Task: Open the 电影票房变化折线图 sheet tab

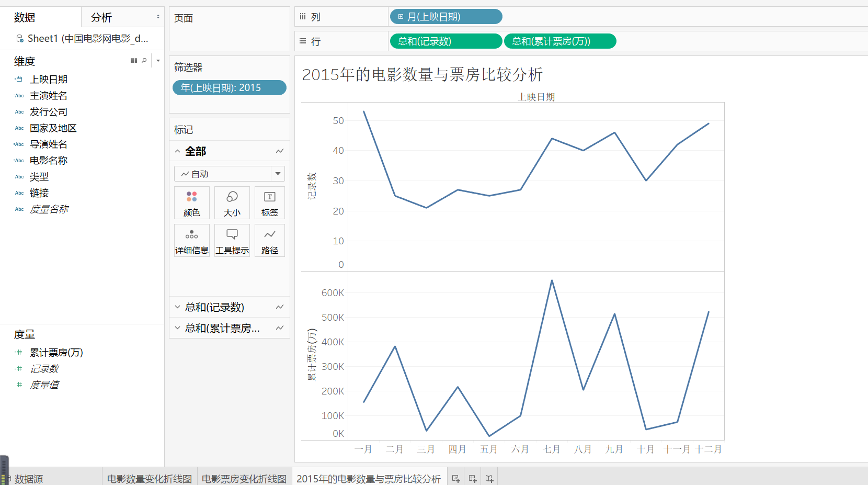Action: pyautogui.click(x=244, y=479)
